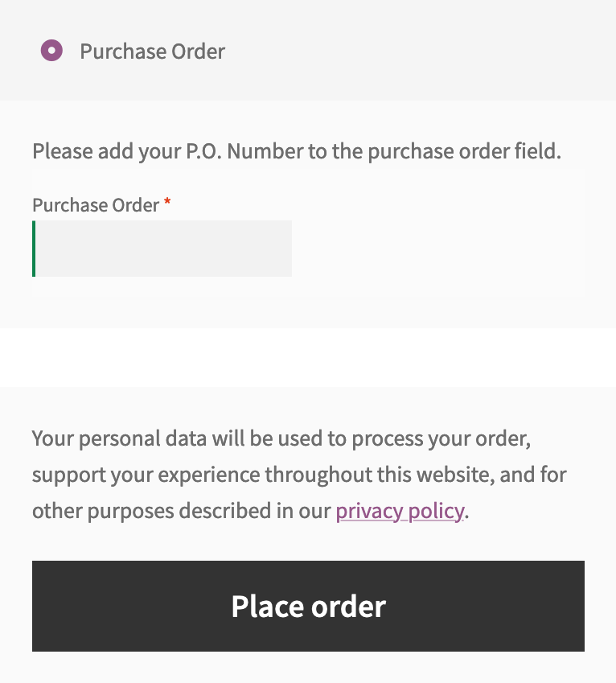The height and width of the screenshot is (683, 616).
Task: Click the green focus indicator on the input
Action: (x=34, y=248)
